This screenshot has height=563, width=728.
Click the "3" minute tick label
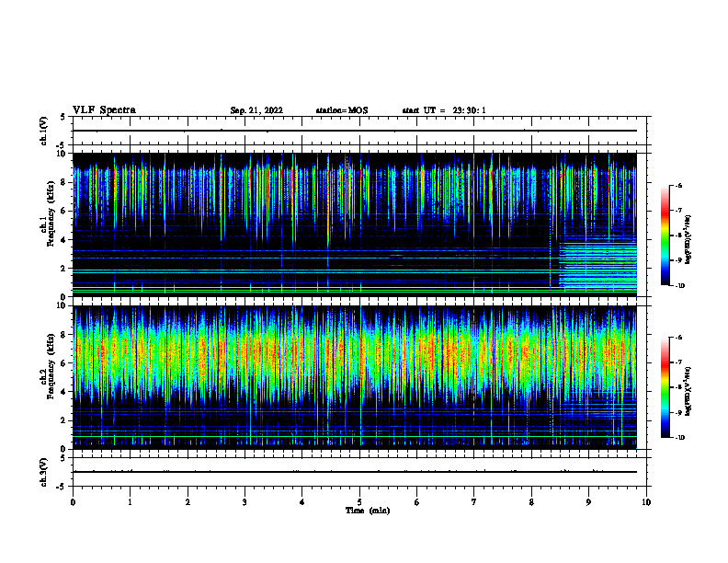(x=245, y=502)
